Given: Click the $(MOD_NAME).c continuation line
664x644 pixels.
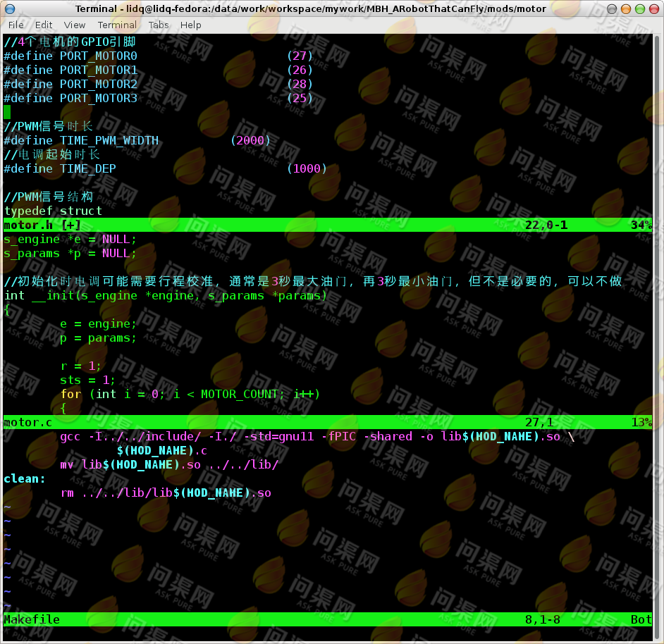Looking at the screenshot, I should click(161, 450).
